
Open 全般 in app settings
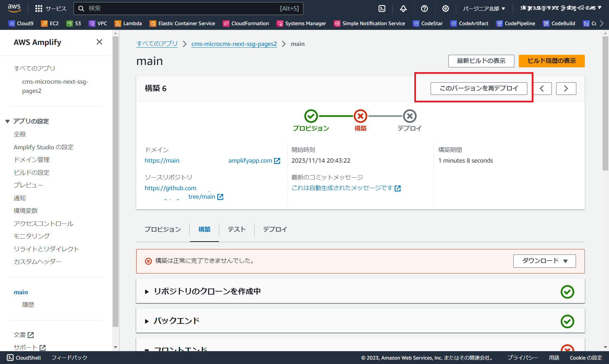20,134
